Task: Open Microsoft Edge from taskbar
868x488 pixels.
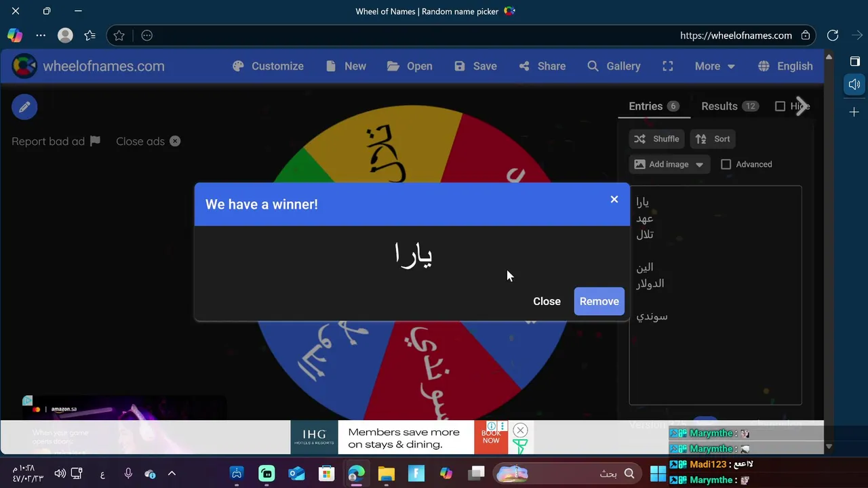Action: pyautogui.click(x=356, y=474)
